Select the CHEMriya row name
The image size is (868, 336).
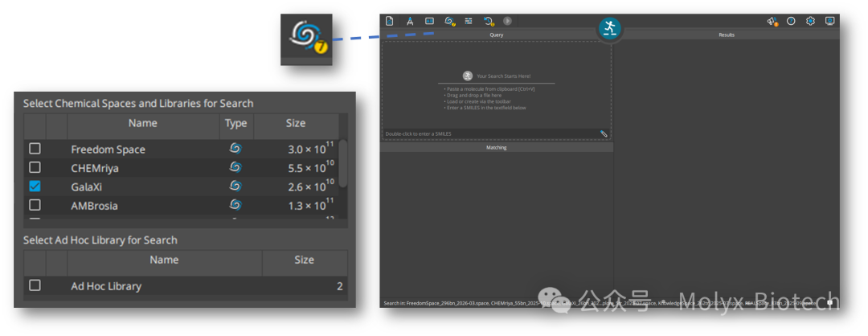95,168
